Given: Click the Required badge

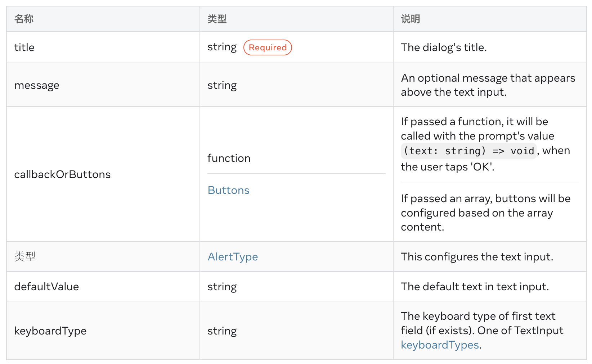Looking at the screenshot, I should 268,47.
